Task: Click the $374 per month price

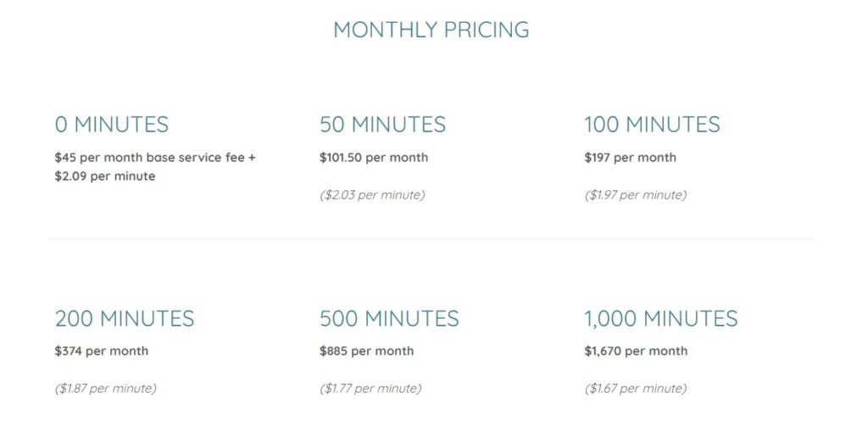Action: click(102, 350)
